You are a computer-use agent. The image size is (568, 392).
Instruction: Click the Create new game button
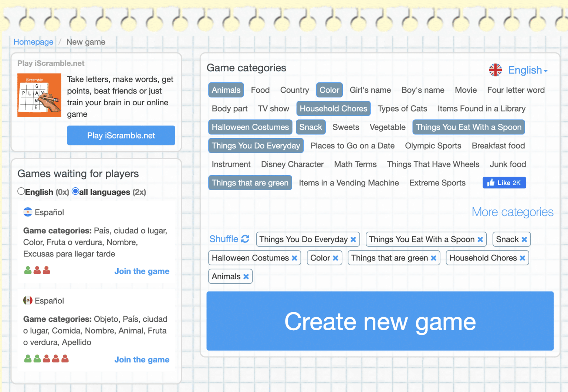pos(380,321)
